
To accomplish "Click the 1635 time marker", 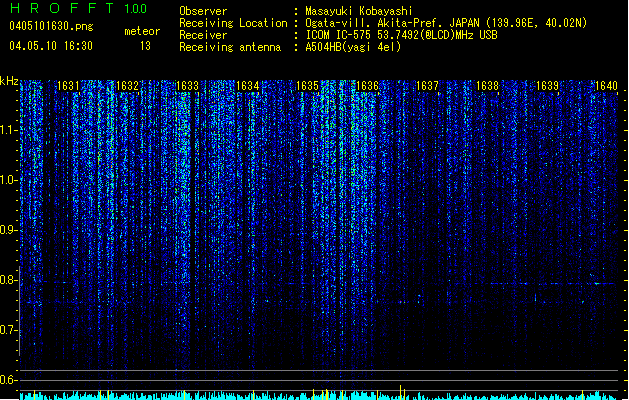I will [307, 86].
